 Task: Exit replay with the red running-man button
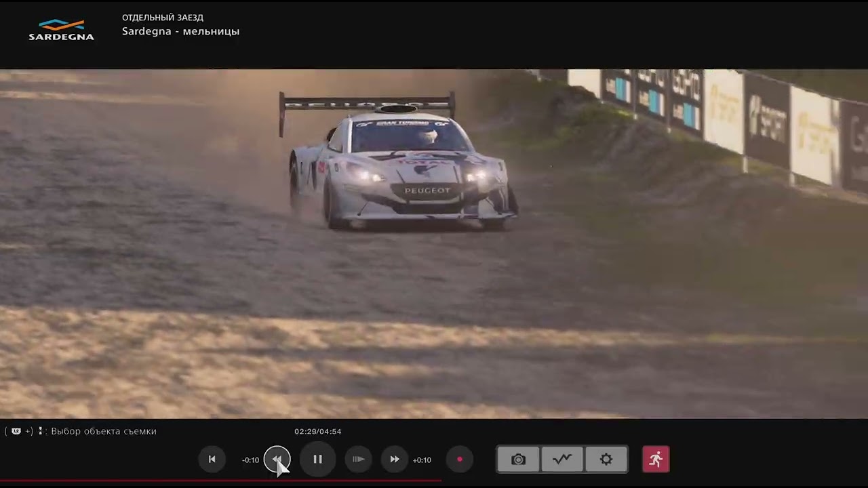pyautogui.click(x=656, y=459)
